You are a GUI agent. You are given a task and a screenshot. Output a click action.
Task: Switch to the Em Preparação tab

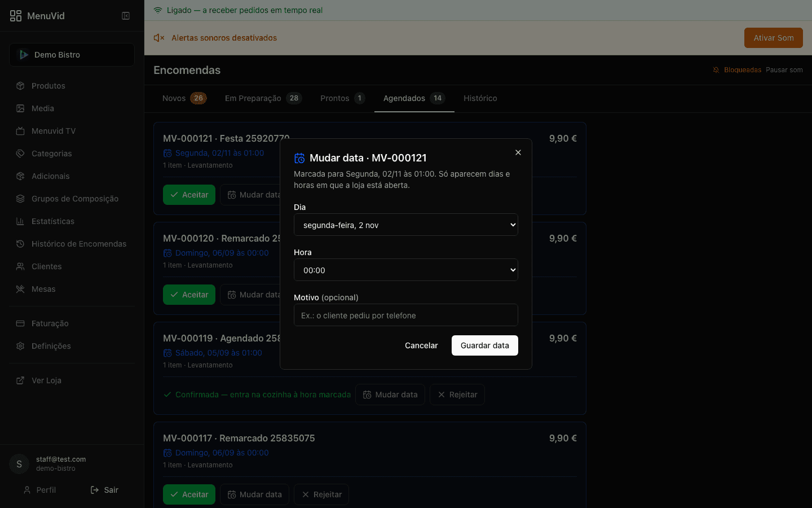[263, 98]
